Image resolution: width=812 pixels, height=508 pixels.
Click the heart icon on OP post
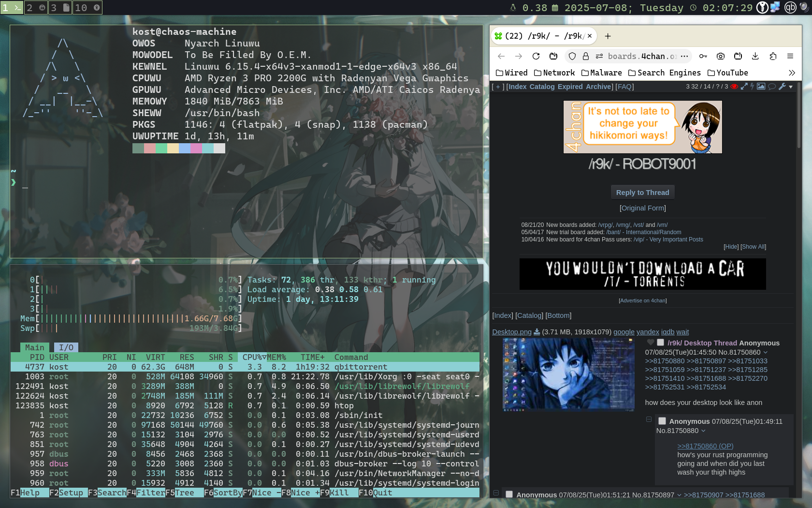click(x=651, y=343)
